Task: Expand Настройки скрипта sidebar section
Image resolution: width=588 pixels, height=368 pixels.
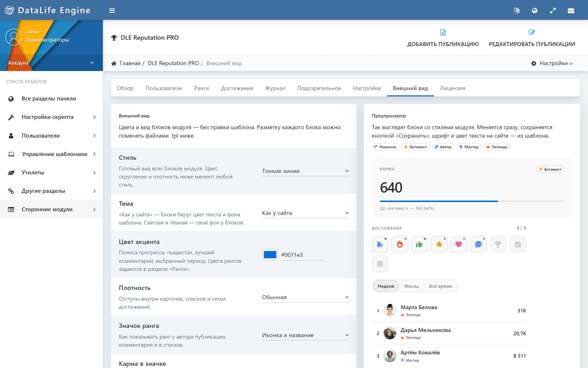Action: point(51,117)
